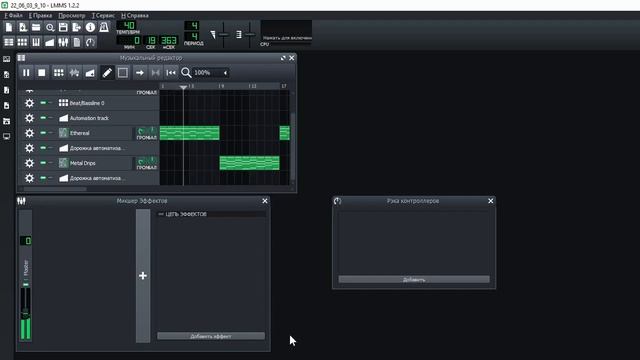
Task: Open the gear menu for Ethereal track
Action: click(29, 133)
